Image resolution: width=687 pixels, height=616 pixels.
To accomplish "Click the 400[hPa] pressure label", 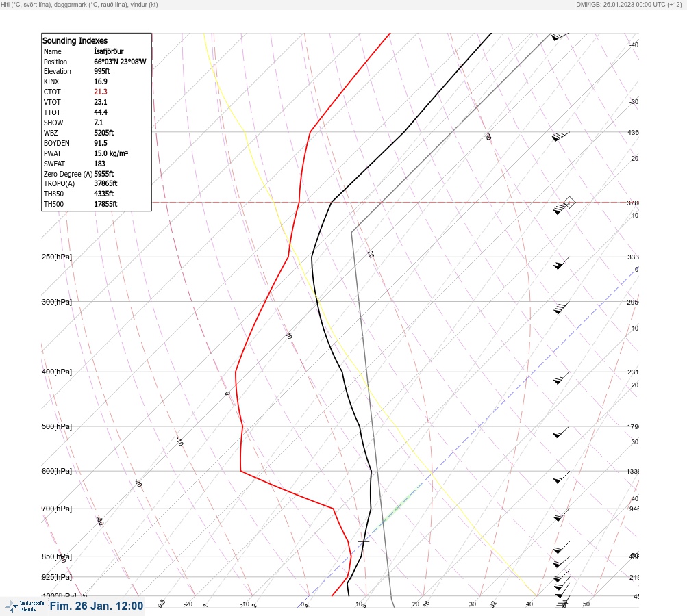I will (x=57, y=372).
